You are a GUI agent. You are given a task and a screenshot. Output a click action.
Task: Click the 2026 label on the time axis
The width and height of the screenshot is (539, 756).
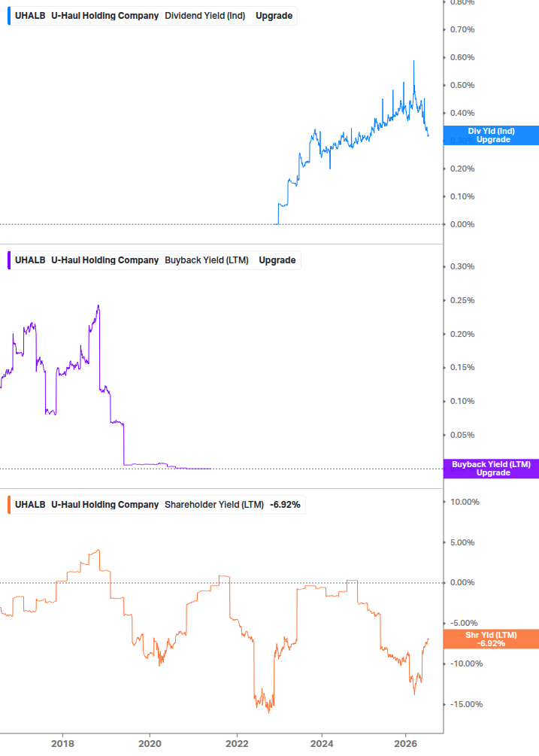tap(406, 744)
